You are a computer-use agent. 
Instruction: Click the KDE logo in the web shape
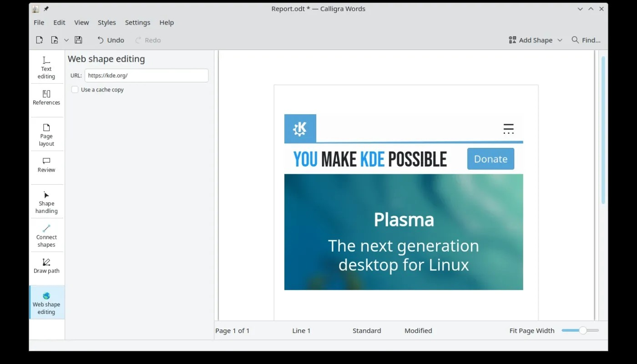tap(300, 128)
